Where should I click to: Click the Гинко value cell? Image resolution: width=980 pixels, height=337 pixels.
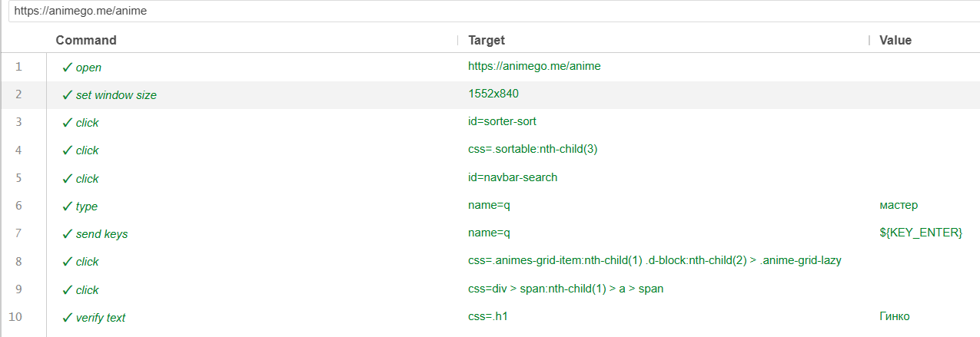coord(895,316)
